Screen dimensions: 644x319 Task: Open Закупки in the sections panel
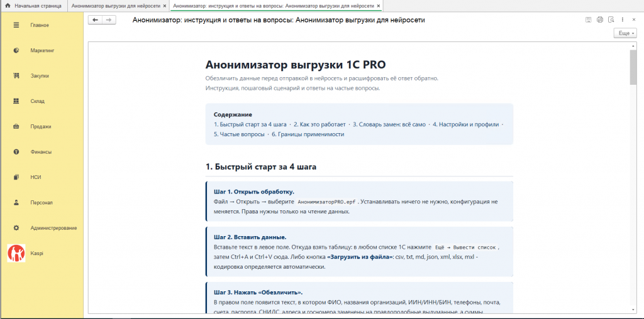pyautogui.click(x=40, y=76)
